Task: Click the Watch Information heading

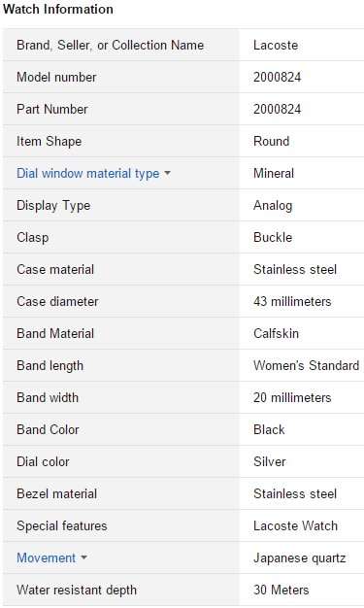Action: point(58,9)
